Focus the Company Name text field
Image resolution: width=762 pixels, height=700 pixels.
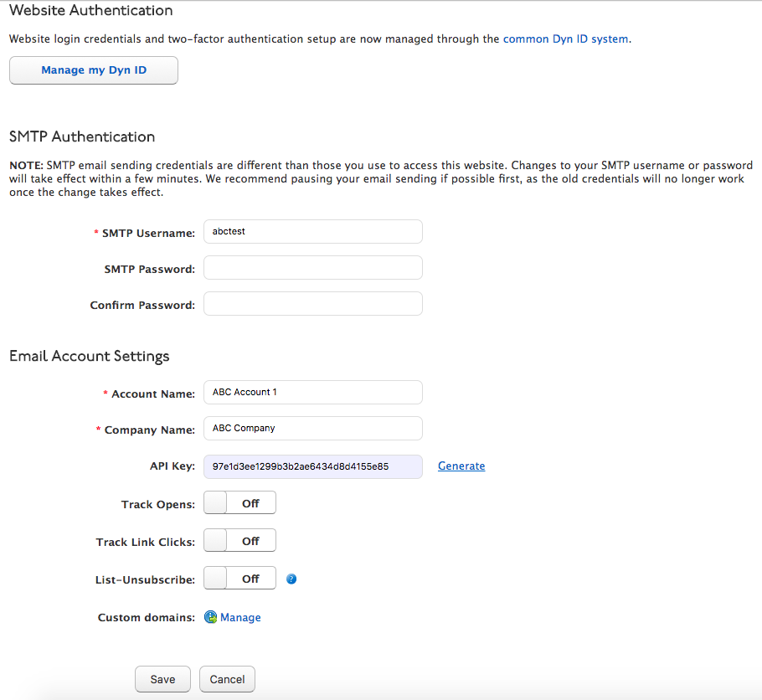tap(312, 428)
